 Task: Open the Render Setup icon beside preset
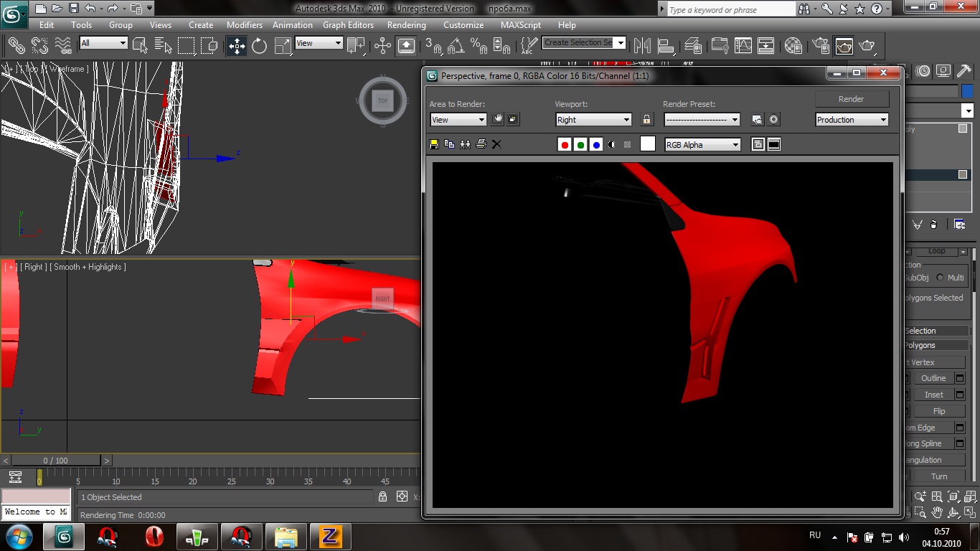pyautogui.click(x=758, y=120)
